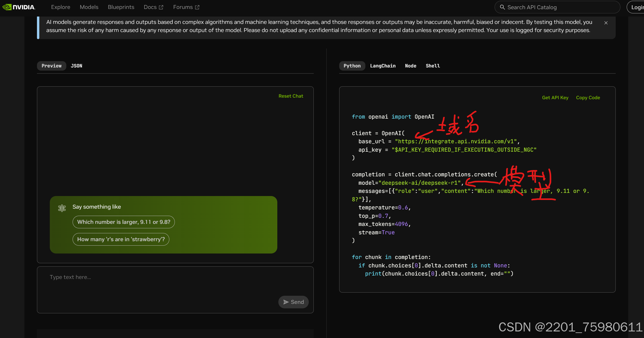This screenshot has height=338, width=644.
Task: Open the Models menu item
Action: coord(89,7)
